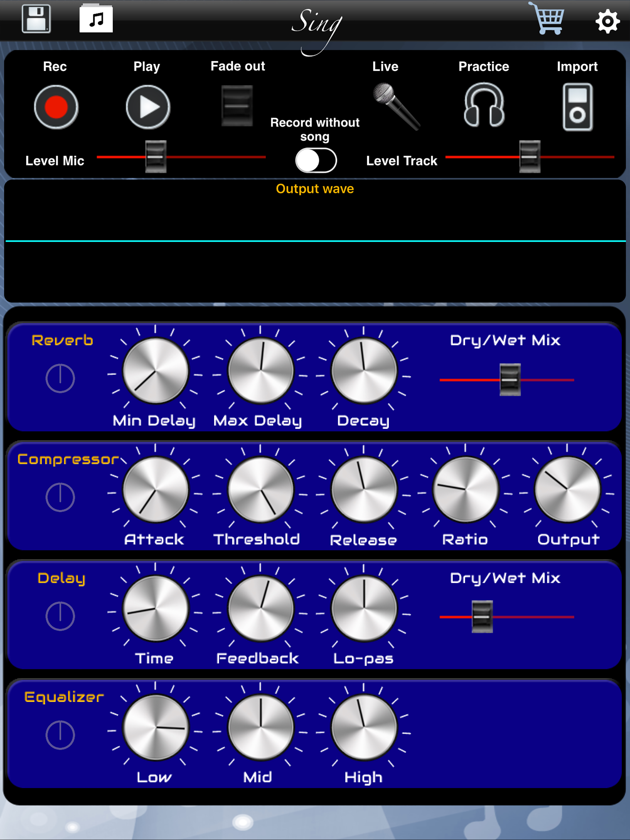Screen dimensions: 630x840
Task: Switch on the Equalizer power button
Action: click(x=60, y=735)
